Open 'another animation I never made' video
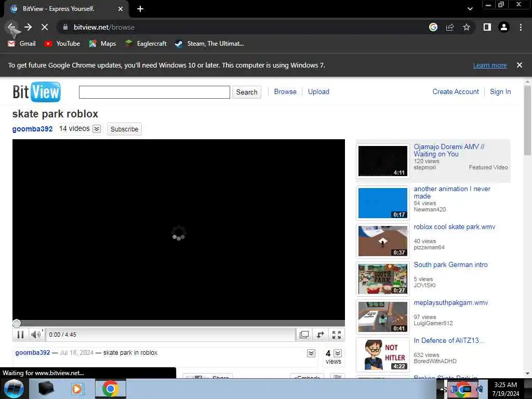The width and height of the screenshot is (532, 399). tap(452, 192)
